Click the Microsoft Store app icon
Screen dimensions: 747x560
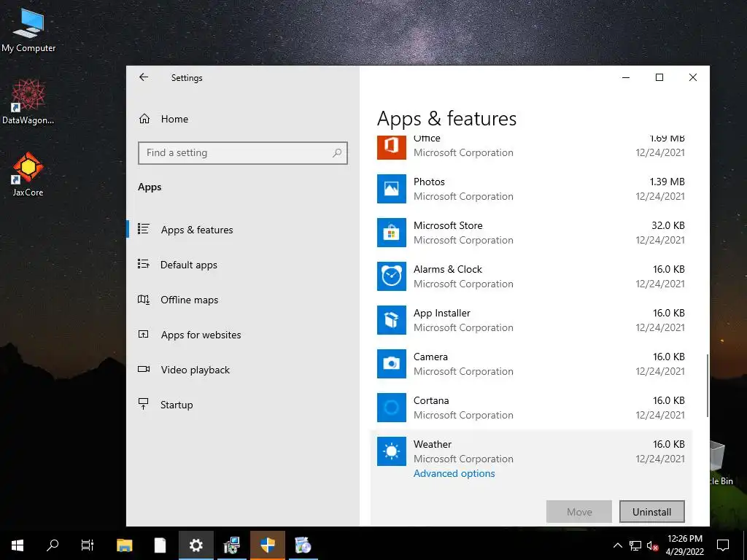click(x=391, y=233)
